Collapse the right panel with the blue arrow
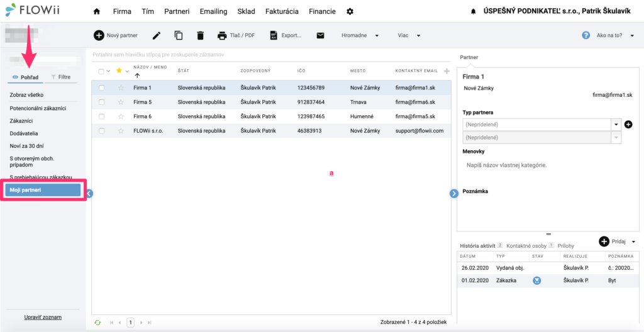The image size is (644, 332). point(454,194)
